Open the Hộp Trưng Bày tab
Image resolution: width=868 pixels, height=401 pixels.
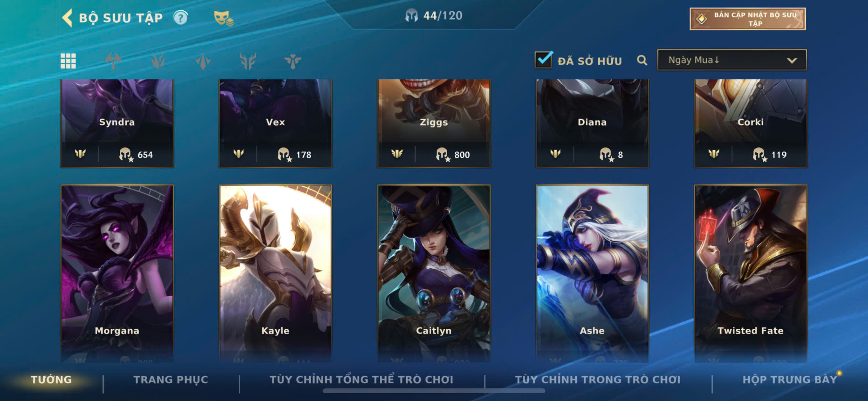click(x=790, y=379)
